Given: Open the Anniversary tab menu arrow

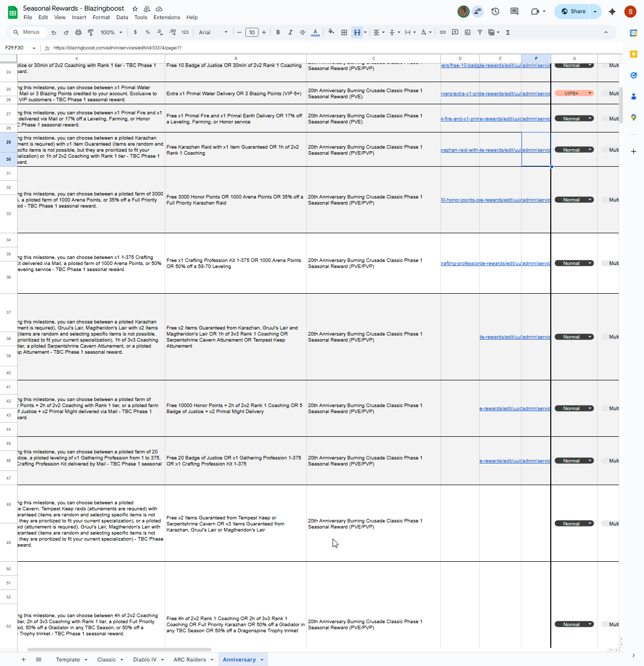Looking at the screenshot, I should coord(262,659).
